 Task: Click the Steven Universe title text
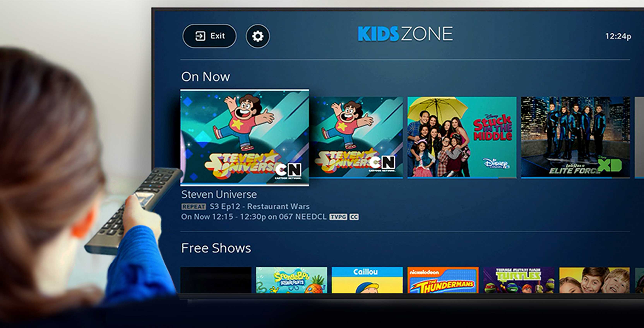(x=219, y=195)
